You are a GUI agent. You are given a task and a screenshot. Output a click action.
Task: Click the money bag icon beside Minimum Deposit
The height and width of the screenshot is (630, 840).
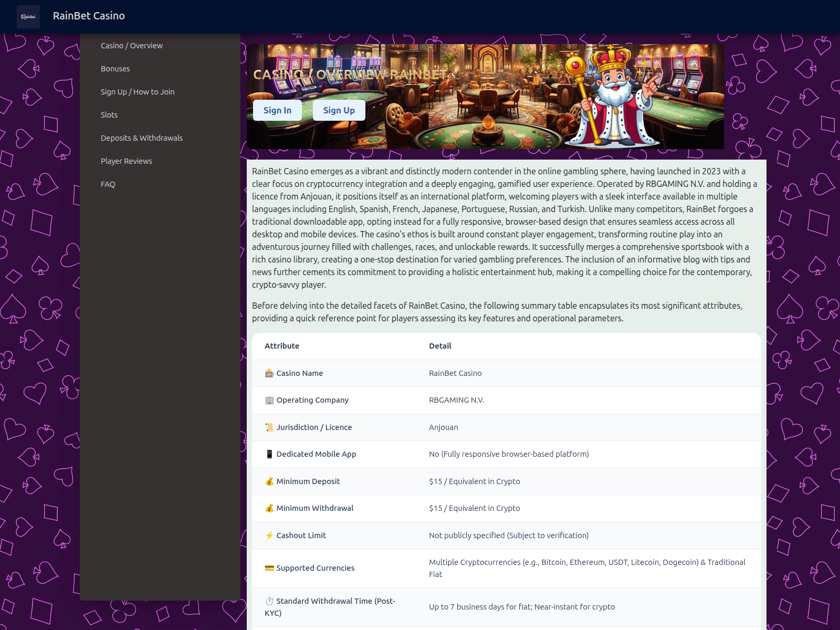click(x=269, y=481)
